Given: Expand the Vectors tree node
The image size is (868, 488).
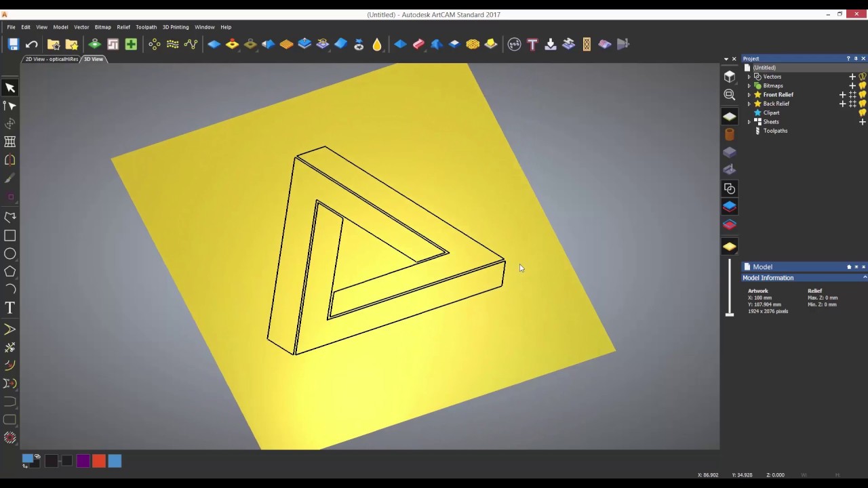Looking at the screenshot, I should 749,77.
